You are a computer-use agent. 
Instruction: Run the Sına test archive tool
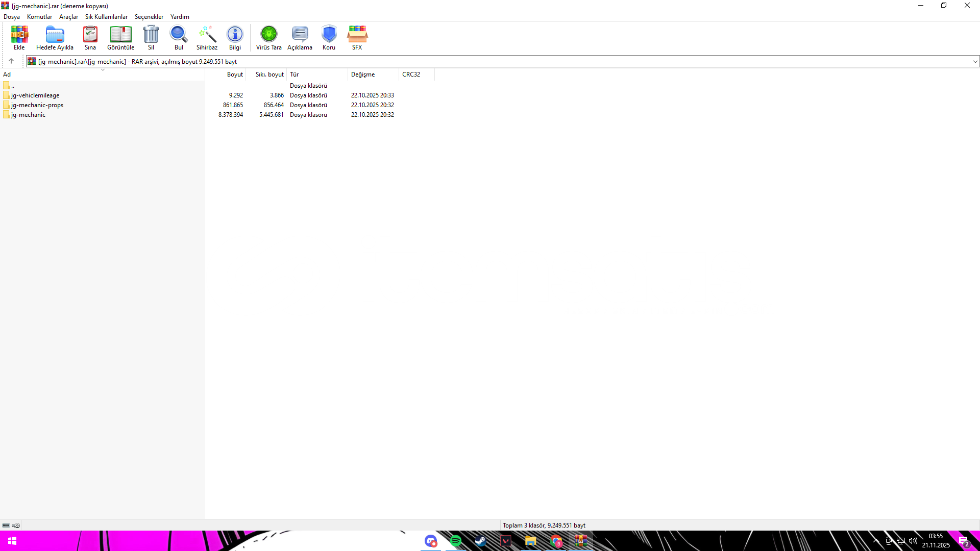90,35
